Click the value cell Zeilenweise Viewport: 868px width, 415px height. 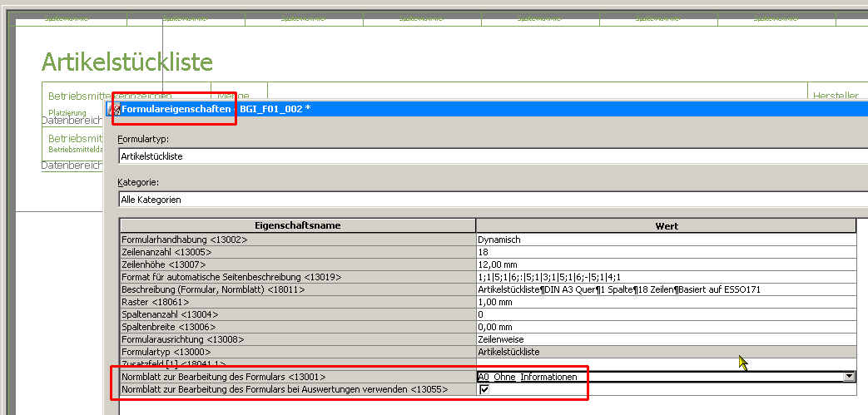click(667, 339)
